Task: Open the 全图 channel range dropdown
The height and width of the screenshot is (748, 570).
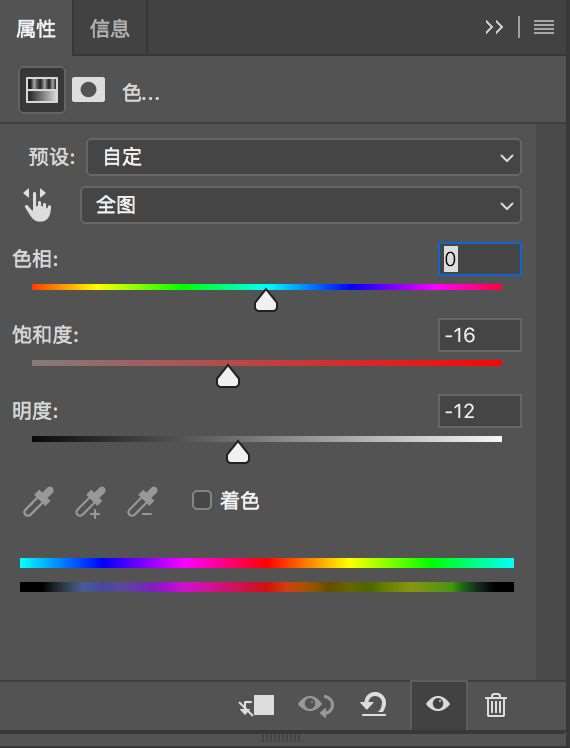Action: [x=301, y=205]
